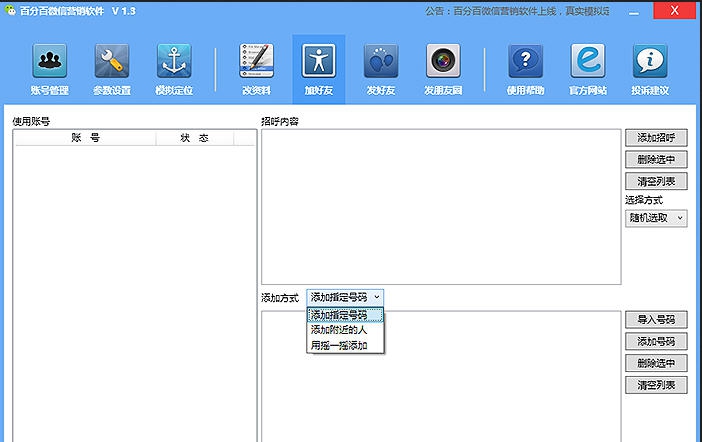Click 添加号码 add number button
Image resolution: width=702 pixels, height=442 pixels.
pos(656,341)
